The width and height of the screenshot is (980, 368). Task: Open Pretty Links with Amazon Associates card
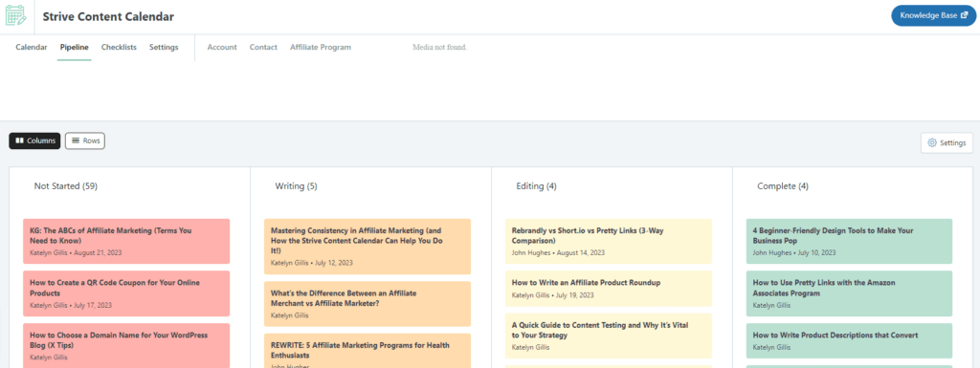[x=850, y=293]
